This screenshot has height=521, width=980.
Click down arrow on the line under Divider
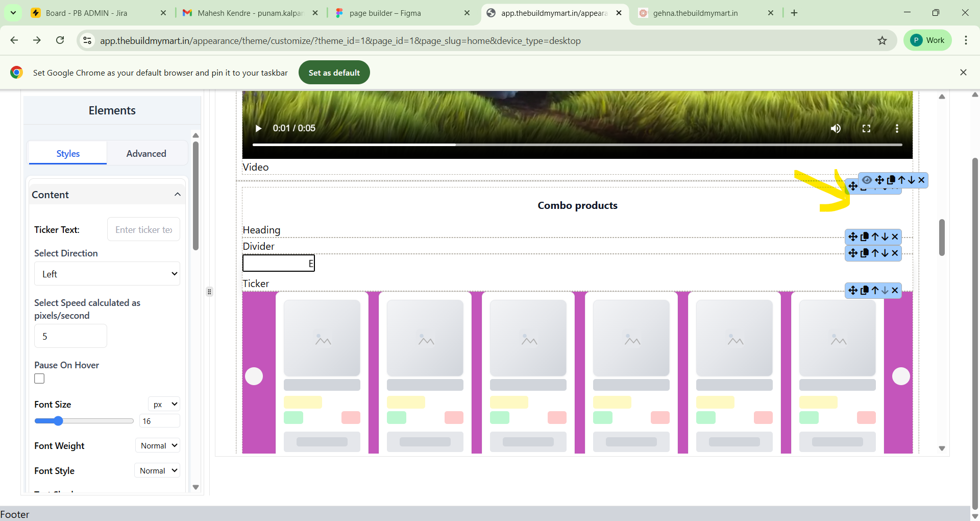[885, 253]
